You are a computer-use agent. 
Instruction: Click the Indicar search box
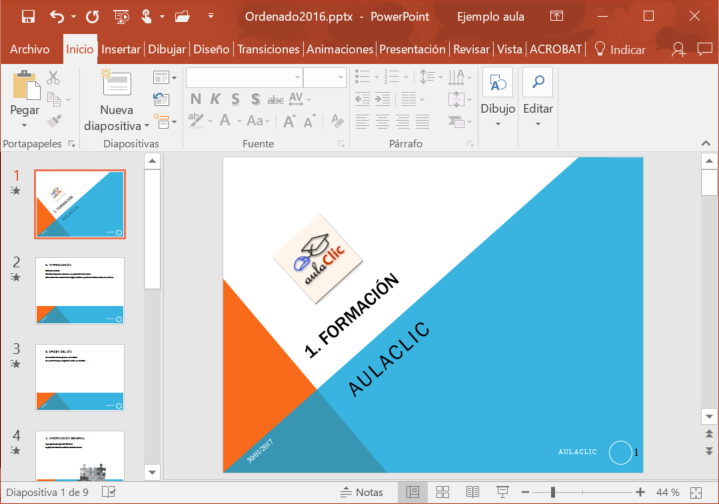(x=619, y=49)
